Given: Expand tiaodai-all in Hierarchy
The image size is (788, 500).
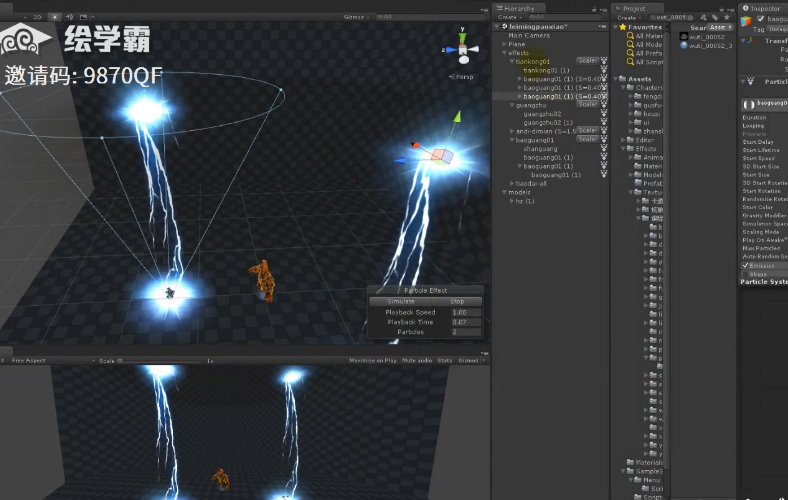Looking at the screenshot, I should 512,184.
